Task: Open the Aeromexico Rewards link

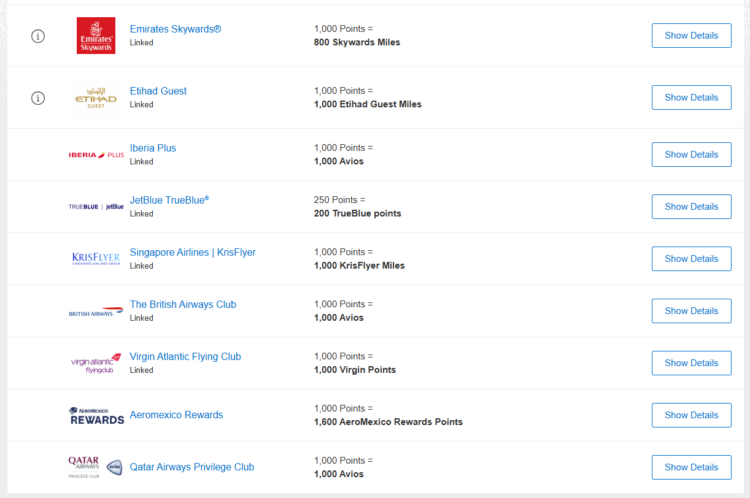Action: pos(176,415)
